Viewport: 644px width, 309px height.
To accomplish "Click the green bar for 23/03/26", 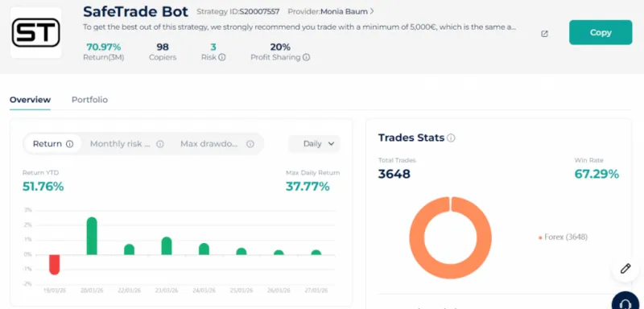I will tap(167, 245).
